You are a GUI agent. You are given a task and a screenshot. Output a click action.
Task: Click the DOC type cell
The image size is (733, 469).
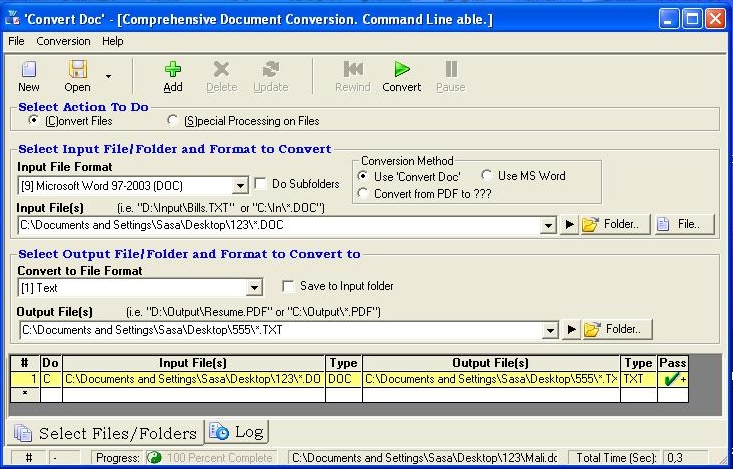[344, 379]
